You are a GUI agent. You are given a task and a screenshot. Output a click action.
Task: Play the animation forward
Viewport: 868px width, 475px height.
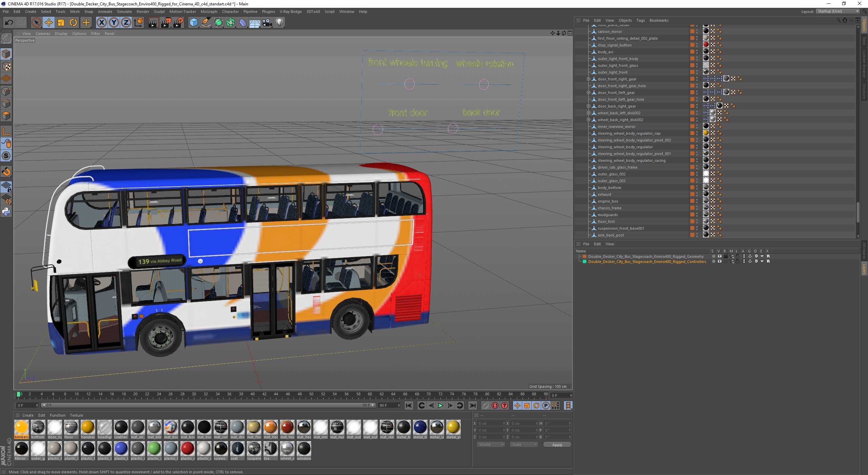pyautogui.click(x=440, y=405)
